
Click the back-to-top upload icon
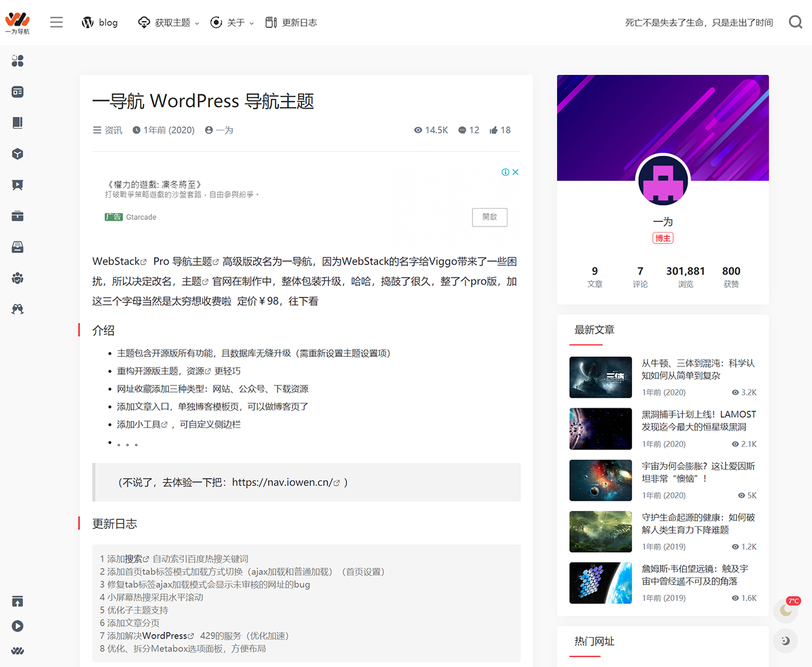[x=17, y=600]
